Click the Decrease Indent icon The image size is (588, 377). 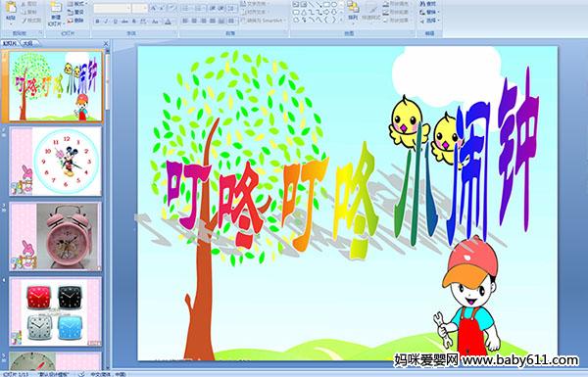(x=213, y=8)
